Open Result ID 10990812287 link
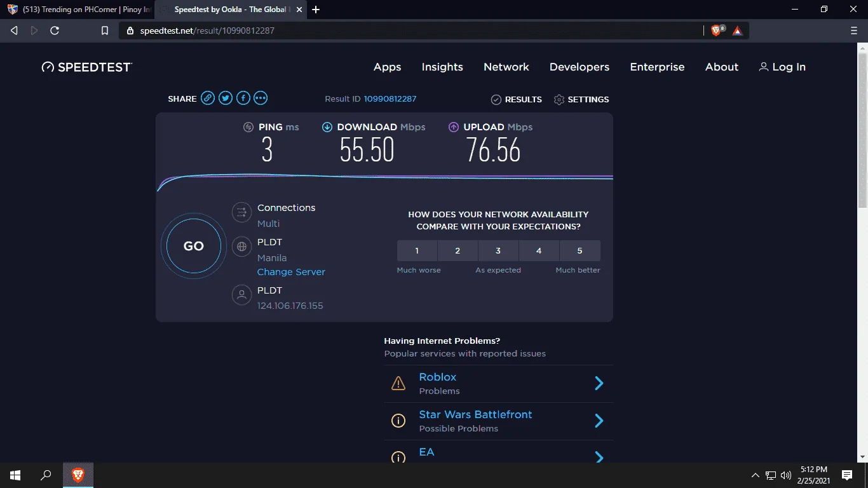 point(390,99)
